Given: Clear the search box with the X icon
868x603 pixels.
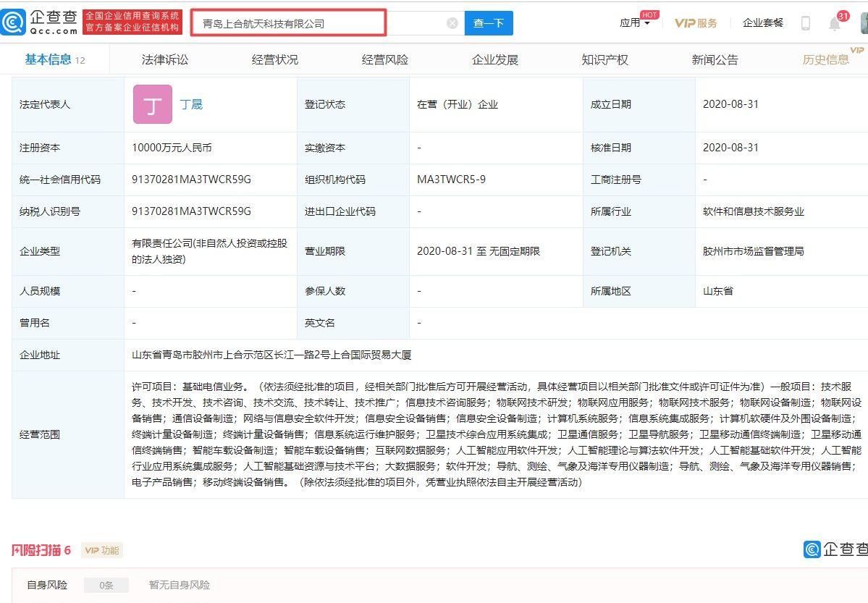Looking at the screenshot, I should [452, 22].
